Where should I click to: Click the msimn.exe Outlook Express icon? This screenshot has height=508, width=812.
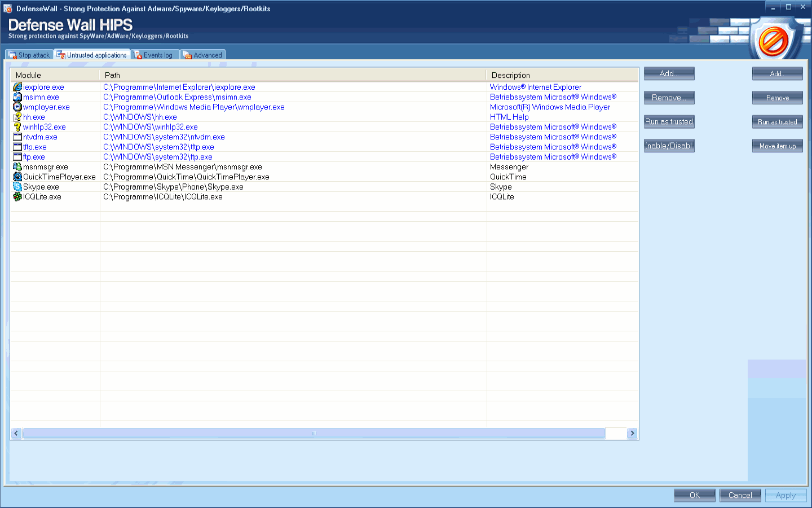(17, 97)
